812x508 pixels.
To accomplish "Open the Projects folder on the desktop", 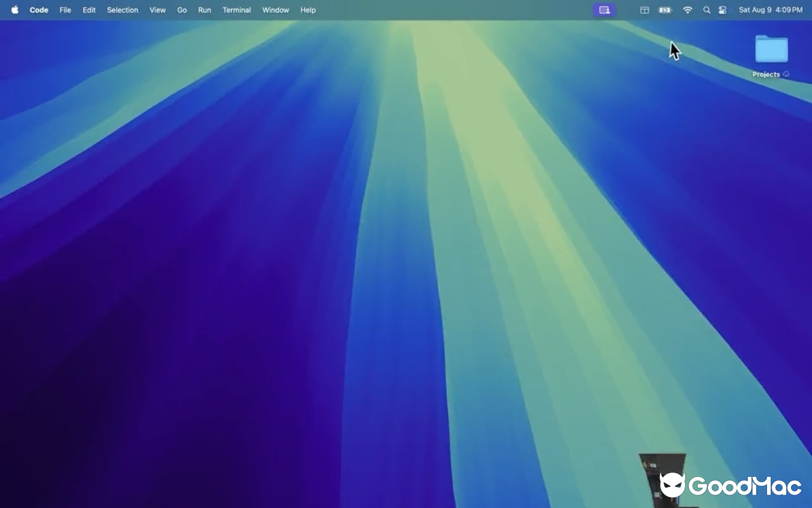I will click(771, 48).
